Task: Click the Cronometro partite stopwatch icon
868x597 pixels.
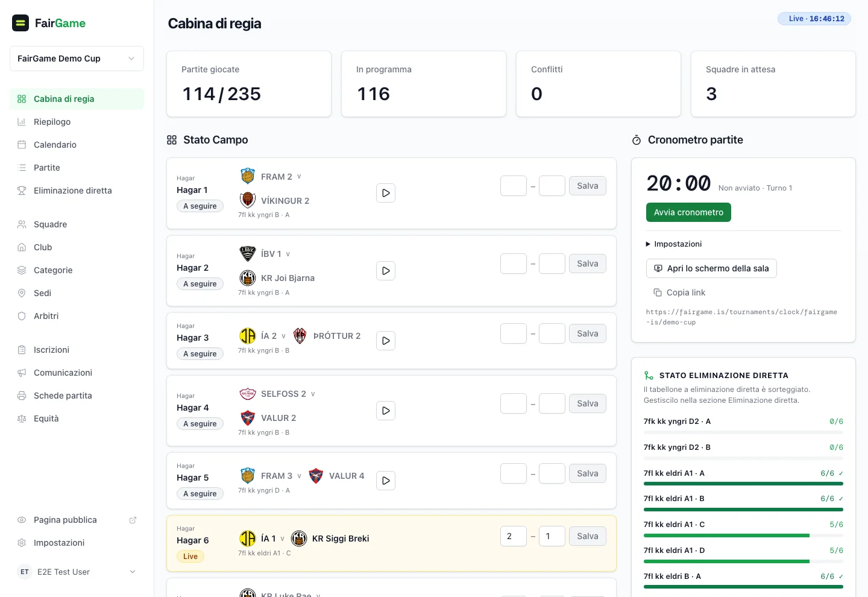Action: click(637, 140)
